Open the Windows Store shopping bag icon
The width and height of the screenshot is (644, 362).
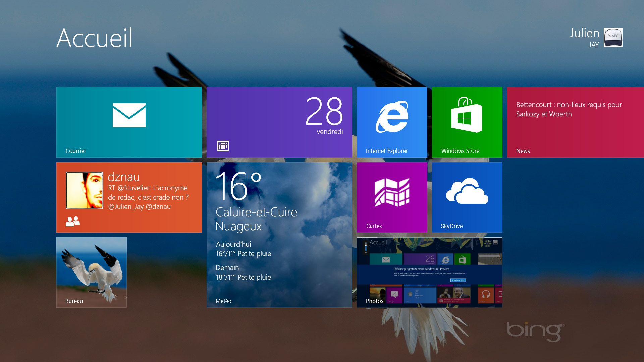[467, 115]
